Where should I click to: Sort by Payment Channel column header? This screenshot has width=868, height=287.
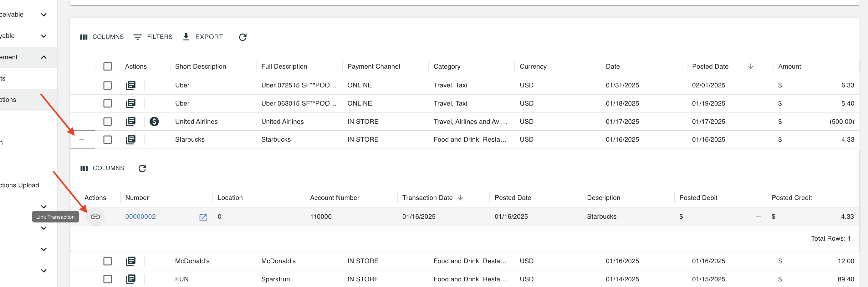tap(374, 66)
